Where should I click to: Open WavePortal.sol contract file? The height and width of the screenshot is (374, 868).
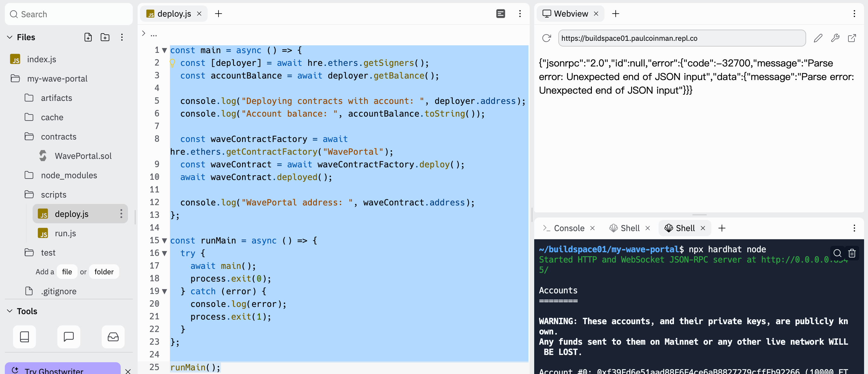pyautogui.click(x=75, y=156)
